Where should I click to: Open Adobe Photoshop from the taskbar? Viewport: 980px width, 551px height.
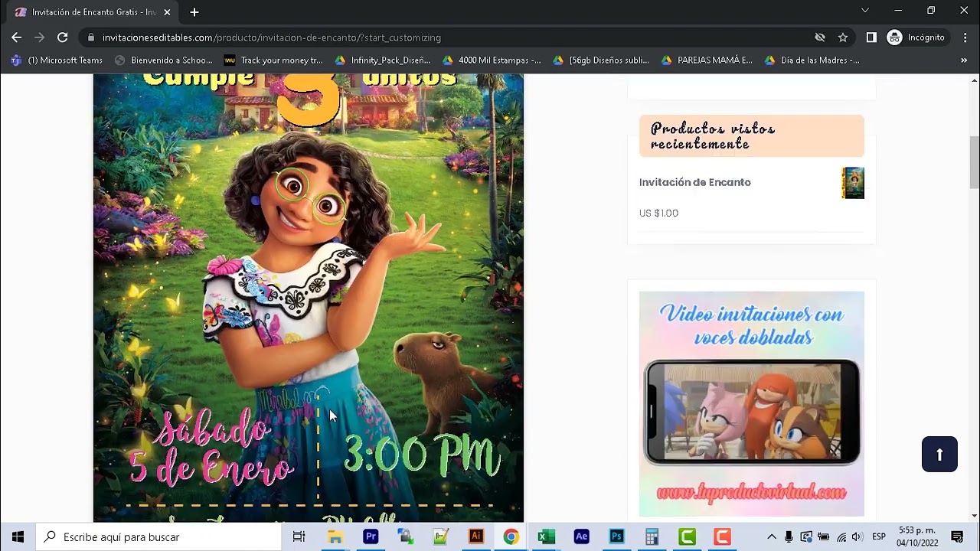click(615, 536)
